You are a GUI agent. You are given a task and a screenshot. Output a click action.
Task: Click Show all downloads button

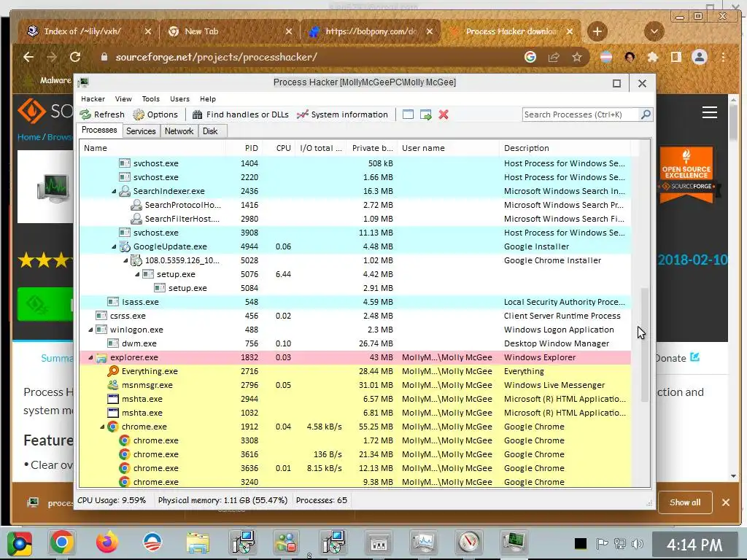point(684,502)
